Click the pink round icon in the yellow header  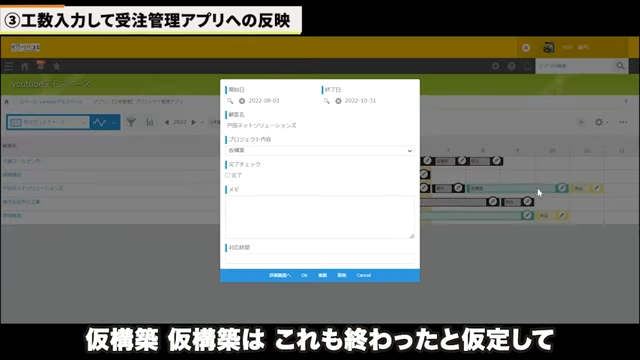pyautogui.click(x=526, y=48)
